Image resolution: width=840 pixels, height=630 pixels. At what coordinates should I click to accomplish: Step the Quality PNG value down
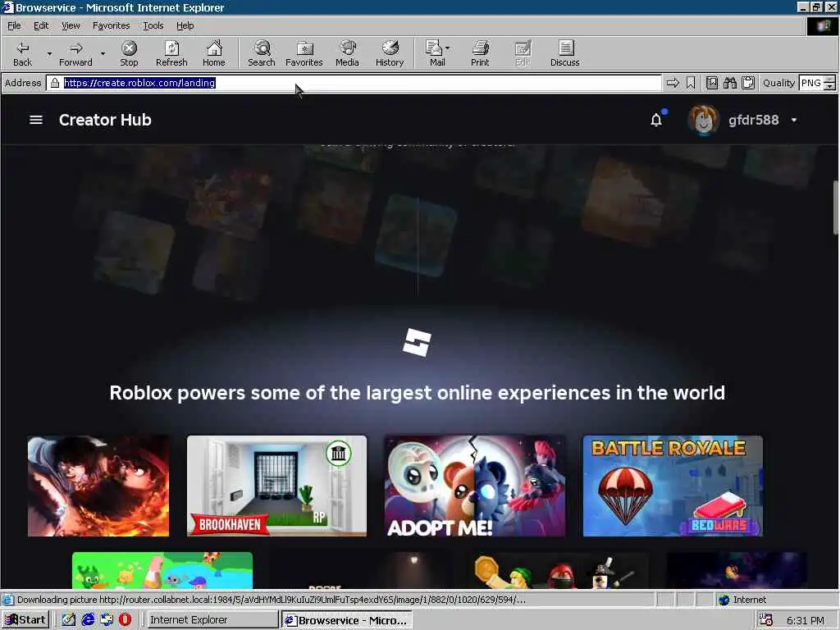click(830, 87)
